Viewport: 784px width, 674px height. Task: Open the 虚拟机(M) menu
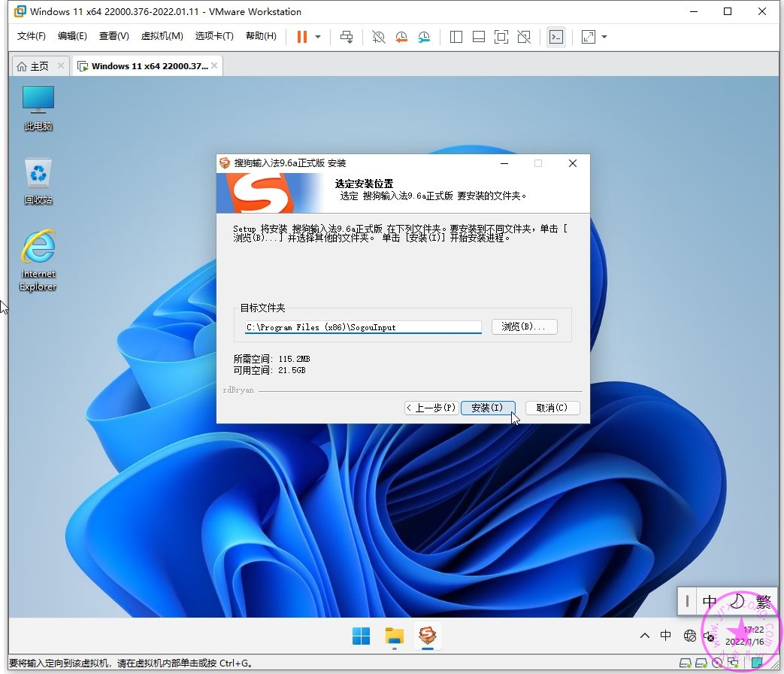[162, 36]
